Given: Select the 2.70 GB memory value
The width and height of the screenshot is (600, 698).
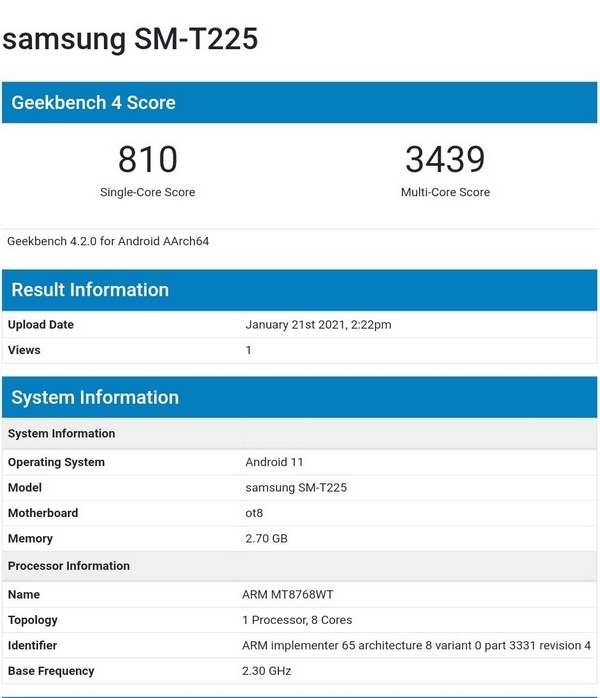Looking at the screenshot, I should point(267,539).
